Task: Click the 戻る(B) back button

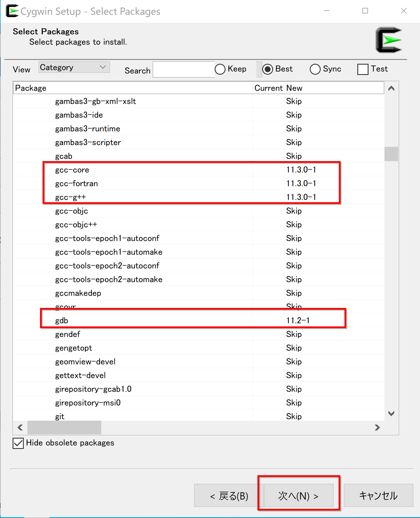Action: tap(229, 495)
